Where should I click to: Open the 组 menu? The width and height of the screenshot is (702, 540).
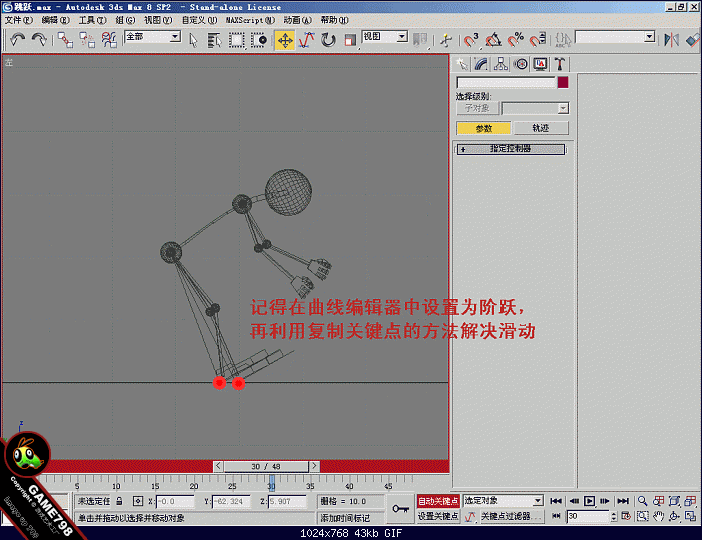125,20
